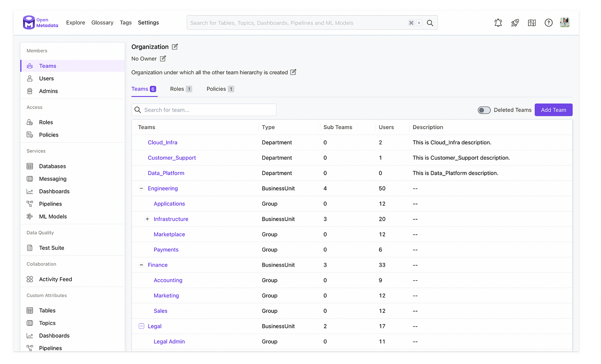Viewport: 601px width, 364px height.
Task: Click the Dashboards icon under Services
Action: (30, 191)
